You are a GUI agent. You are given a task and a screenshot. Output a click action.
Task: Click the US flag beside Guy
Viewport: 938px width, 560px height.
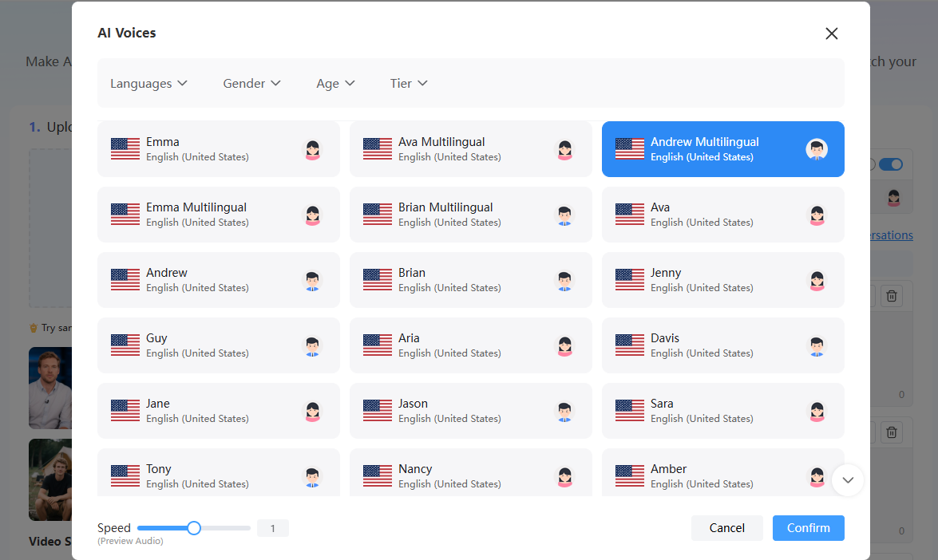[125, 345]
